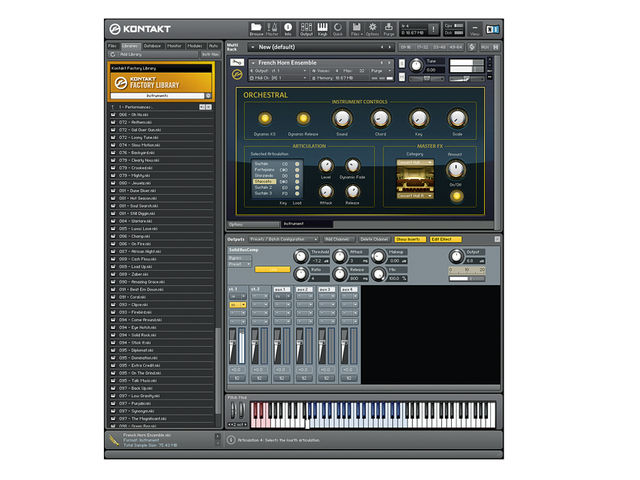Image resolution: width=640 pixels, height=480 pixels.
Task: Toggle the Show Inserts button
Action: point(410,239)
